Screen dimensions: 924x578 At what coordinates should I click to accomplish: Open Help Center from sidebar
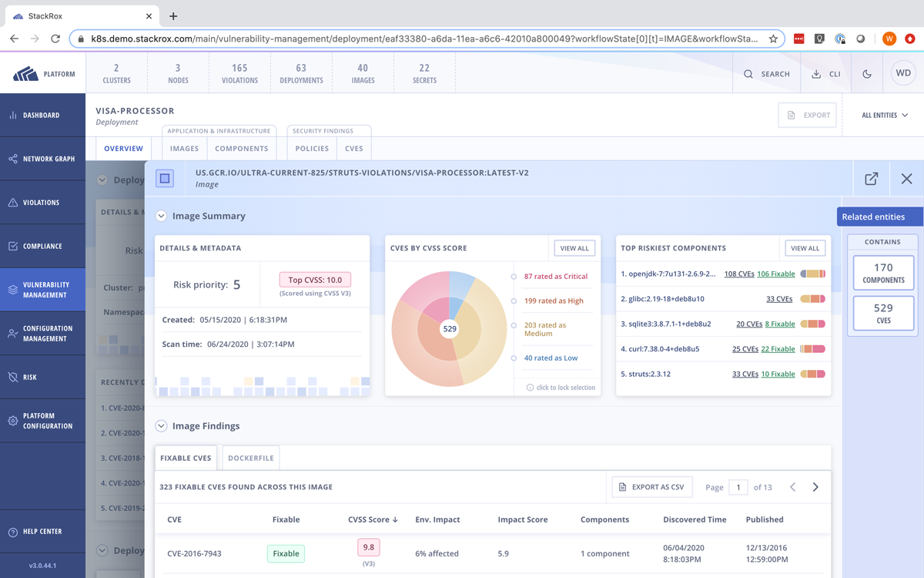[13, 532]
